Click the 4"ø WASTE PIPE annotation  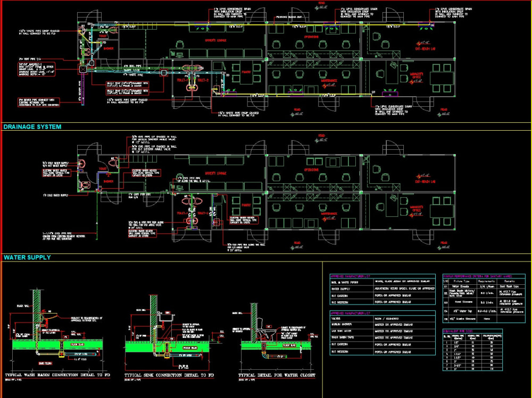pyautogui.click(x=133, y=74)
